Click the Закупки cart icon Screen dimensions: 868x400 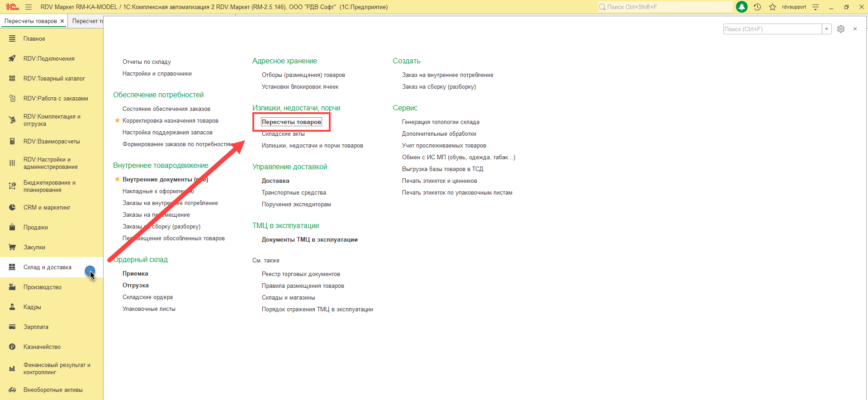(12, 248)
